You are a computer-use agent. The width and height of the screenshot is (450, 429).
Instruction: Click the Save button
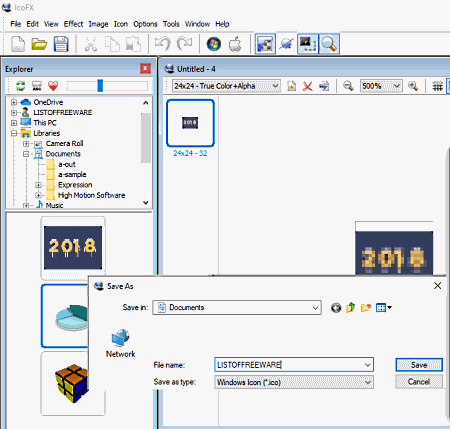click(419, 365)
